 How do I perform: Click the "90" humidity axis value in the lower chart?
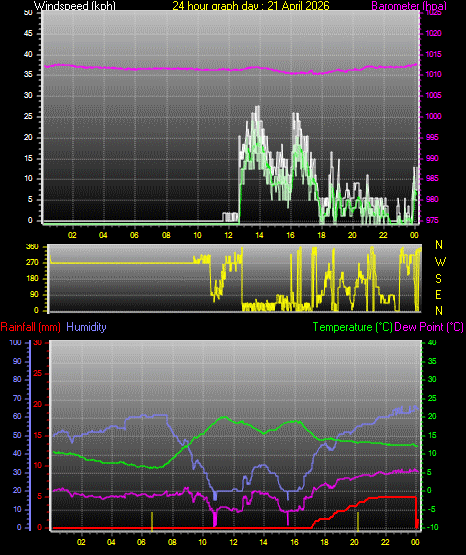pyautogui.click(x=17, y=361)
